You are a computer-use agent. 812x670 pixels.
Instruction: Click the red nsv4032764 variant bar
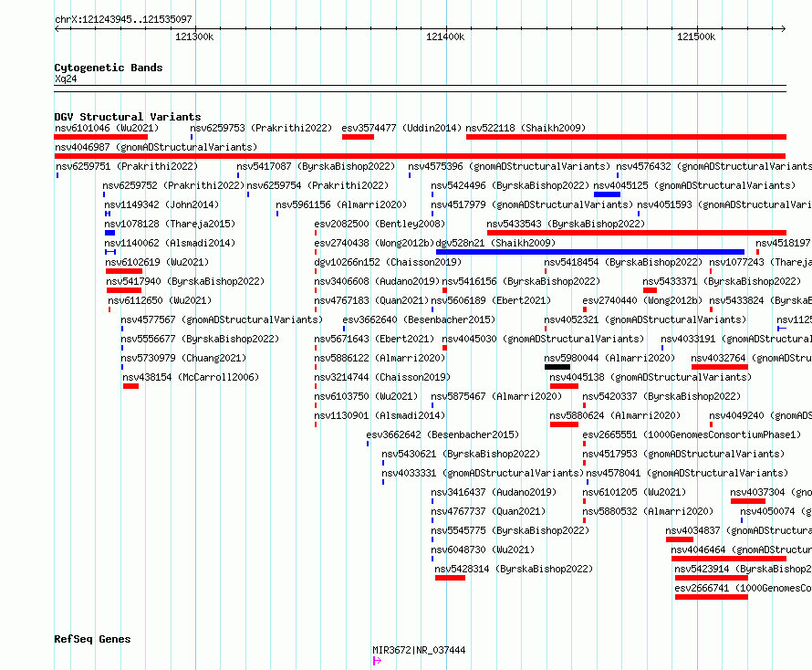point(719,367)
